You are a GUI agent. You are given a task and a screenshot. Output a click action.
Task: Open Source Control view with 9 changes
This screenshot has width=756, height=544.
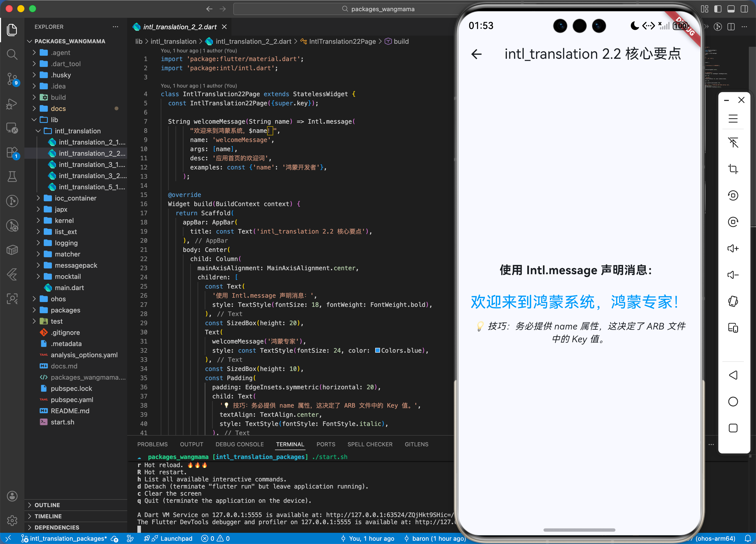tap(12, 79)
